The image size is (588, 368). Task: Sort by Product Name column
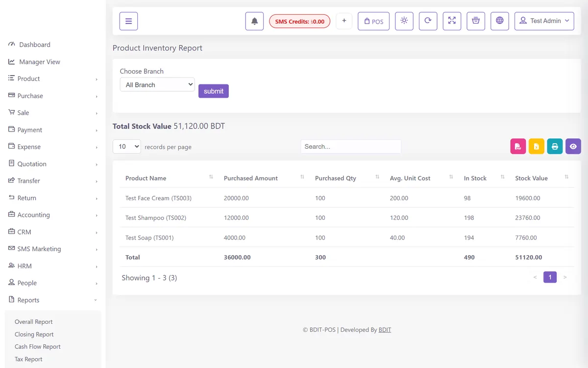pos(170,178)
